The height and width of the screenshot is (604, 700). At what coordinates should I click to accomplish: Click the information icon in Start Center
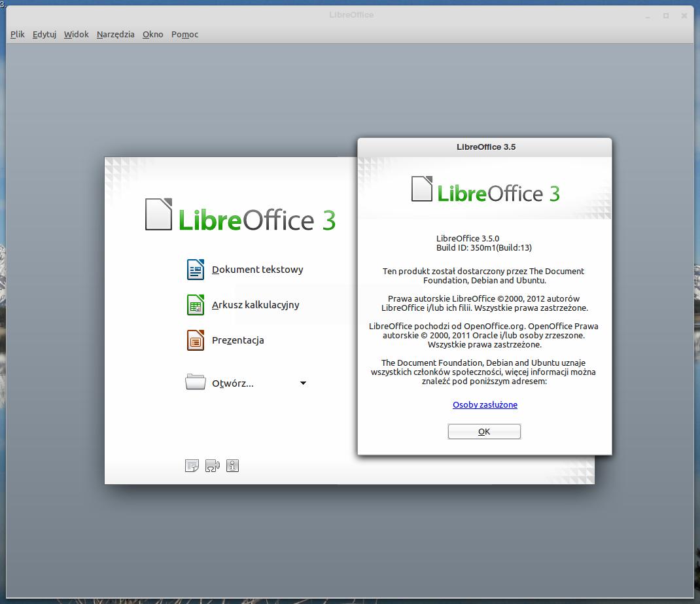(x=233, y=466)
